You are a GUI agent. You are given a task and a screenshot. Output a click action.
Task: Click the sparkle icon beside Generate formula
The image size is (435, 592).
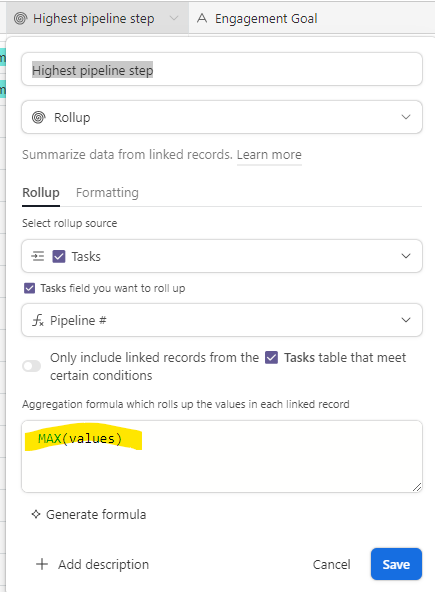click(x=36, y=514)
